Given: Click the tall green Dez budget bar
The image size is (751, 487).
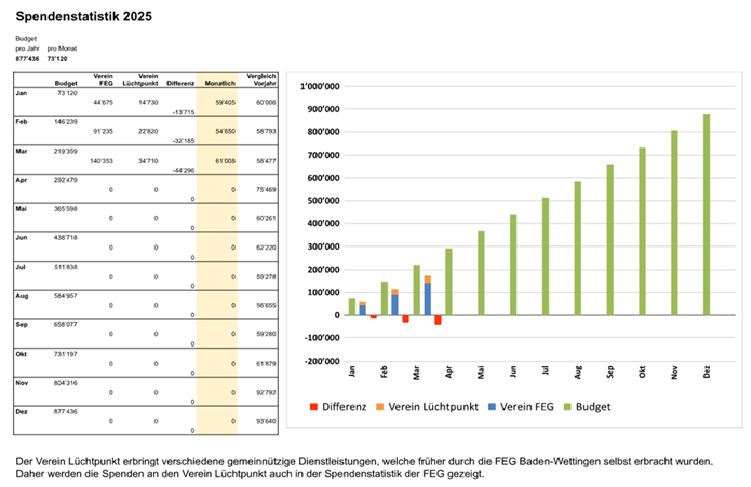Looking at the screenshot, I should pyautogui.click(x=707, y=215).
